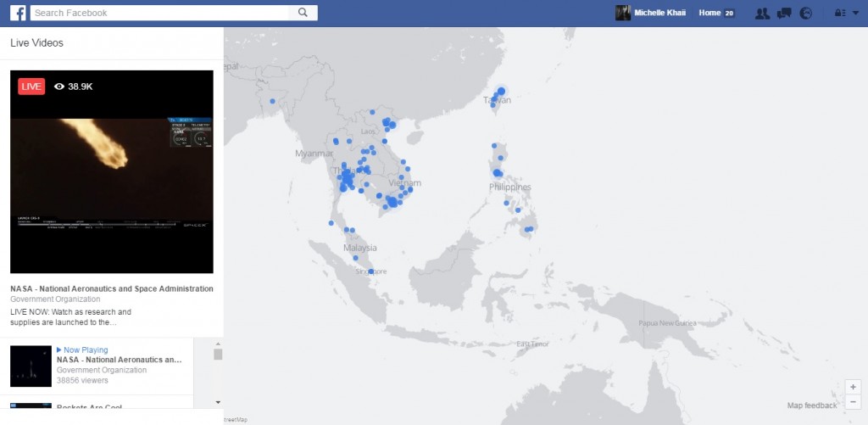Click the red LIVE badge

click(31, 87)
